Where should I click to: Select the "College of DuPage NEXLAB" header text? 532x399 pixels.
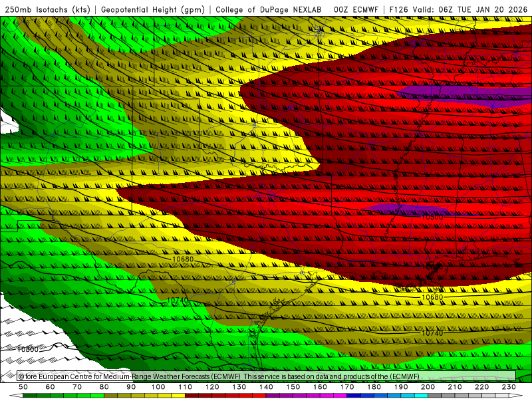pyautogui.click(x=269, y=9)
